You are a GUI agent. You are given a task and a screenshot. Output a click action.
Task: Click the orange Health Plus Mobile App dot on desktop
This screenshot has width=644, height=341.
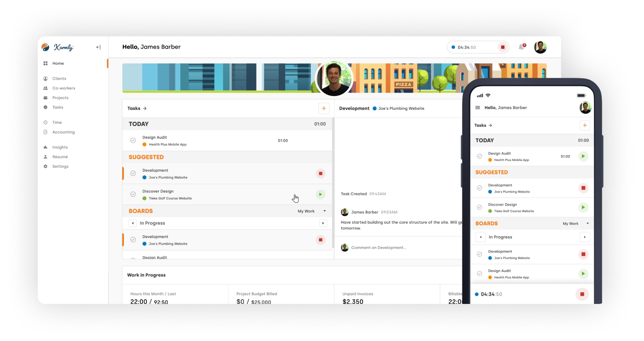coord(144,145)
